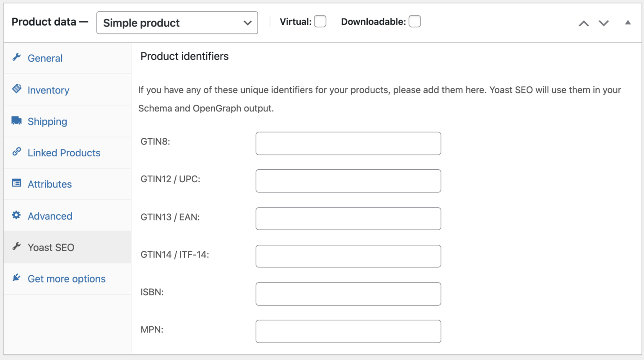This screenshot has height=360, width=644.
Task: Open the Yoast SEO tab
Action: tap(51, 247)
